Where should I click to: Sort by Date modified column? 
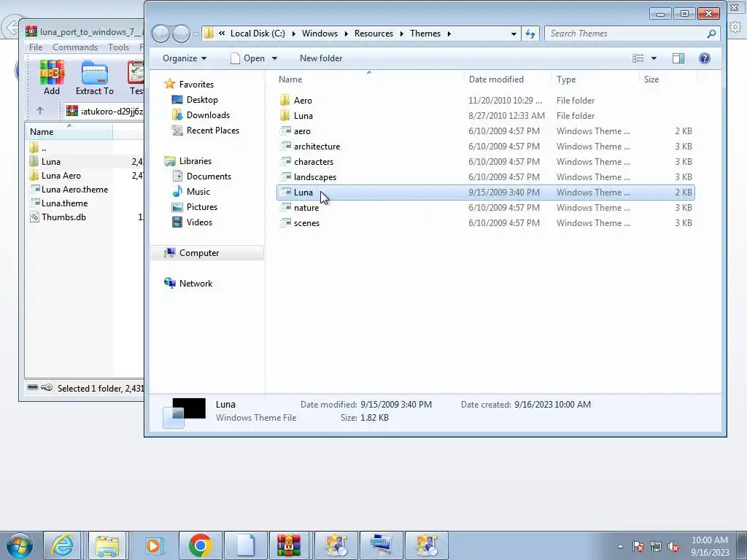coord(508,79)
